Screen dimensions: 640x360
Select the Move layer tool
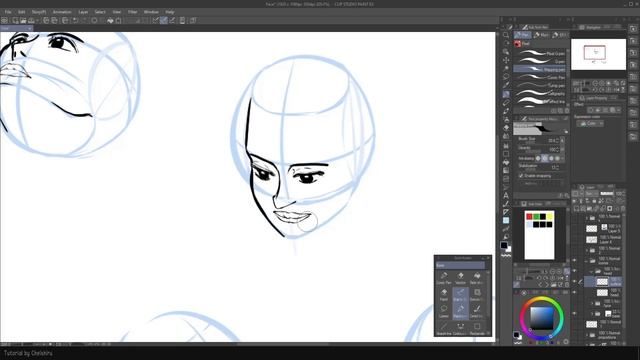506,60
